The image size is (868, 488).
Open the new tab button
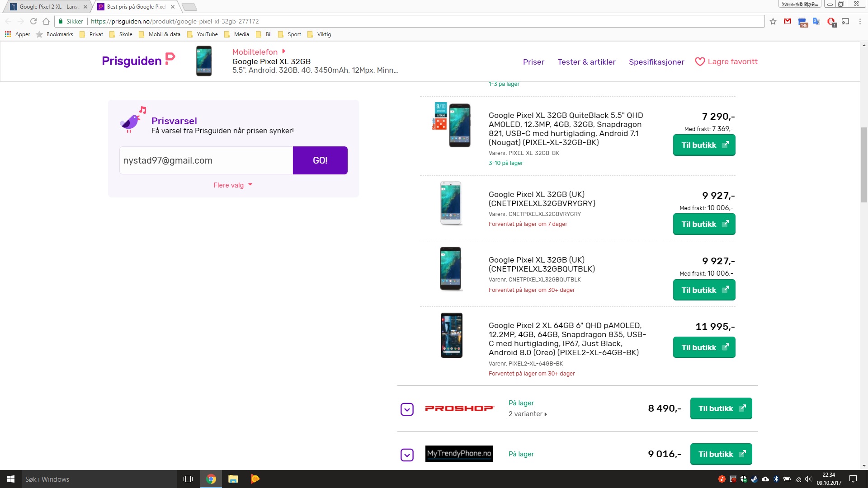tap(189, 7)
